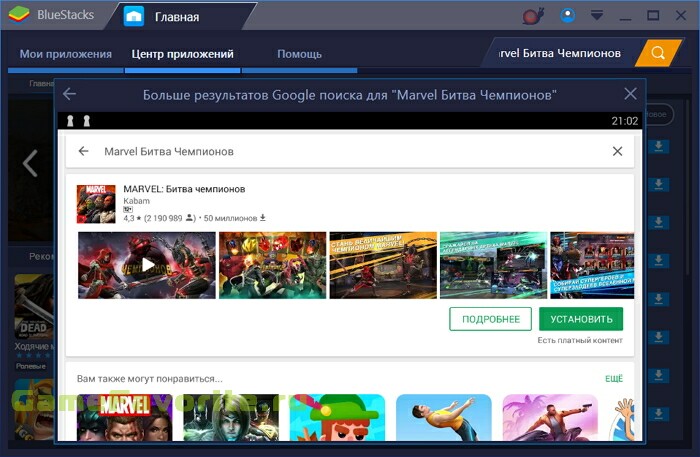
Task: Open the recommended flipping diver game
Action: (x=444, y=417)
